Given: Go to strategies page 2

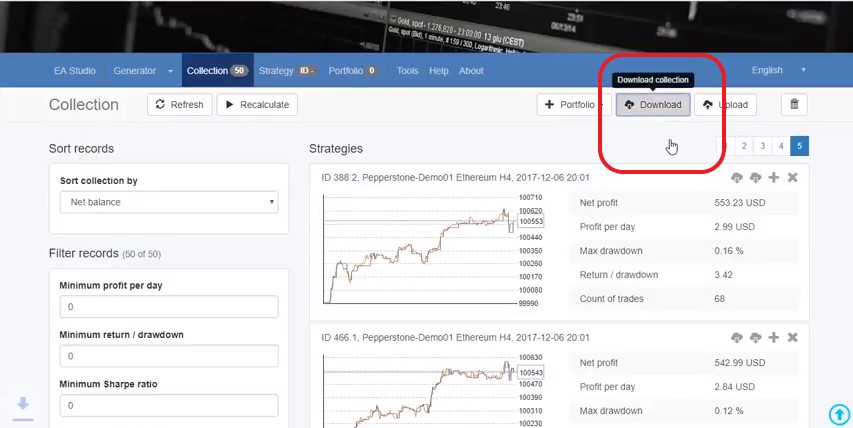Looking at the screenshot, I should [x=744, y=146].
